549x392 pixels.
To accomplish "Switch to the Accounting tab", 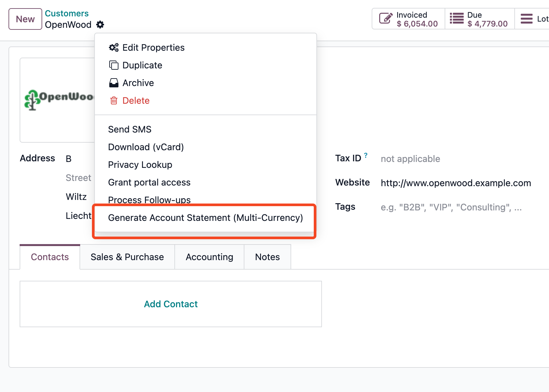I will pyautogui.click(x=209, y=257).
